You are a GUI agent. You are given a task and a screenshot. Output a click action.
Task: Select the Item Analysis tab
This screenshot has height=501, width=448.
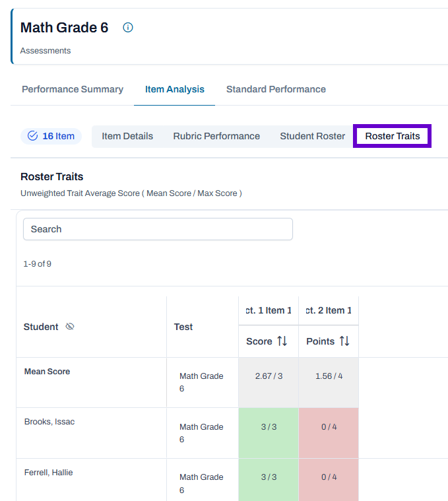click(175, 89)
